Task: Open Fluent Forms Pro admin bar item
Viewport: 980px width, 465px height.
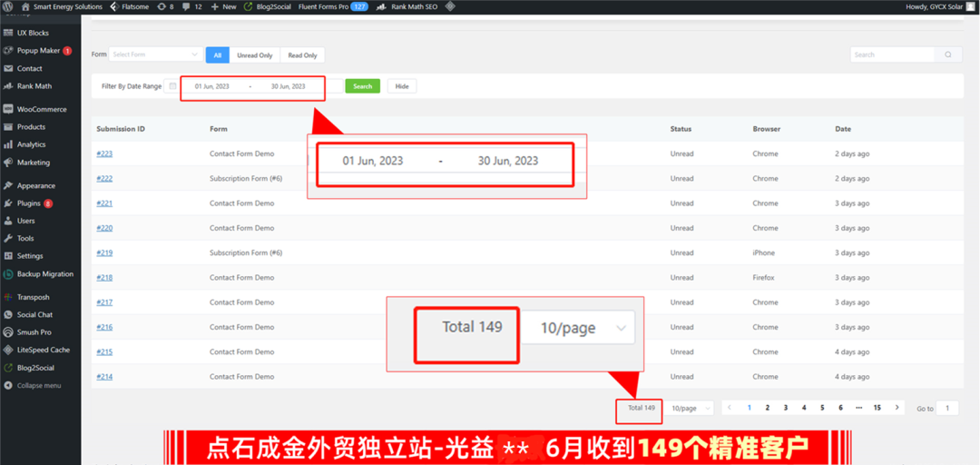Action: [333, 6]
